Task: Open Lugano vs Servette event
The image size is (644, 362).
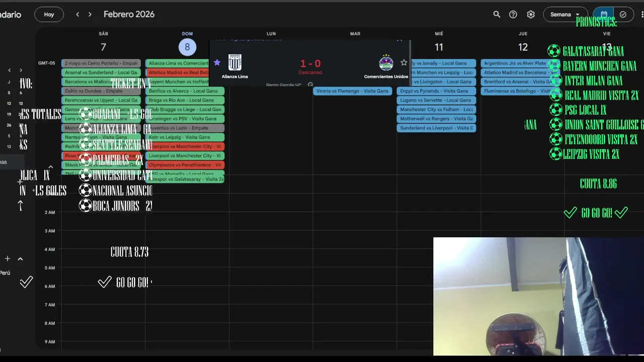Action: click(x=436, y=100)
